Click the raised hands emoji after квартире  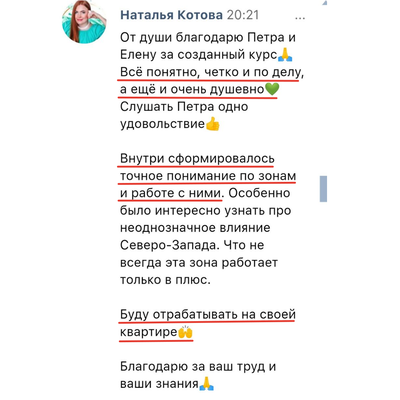[185, 332]
